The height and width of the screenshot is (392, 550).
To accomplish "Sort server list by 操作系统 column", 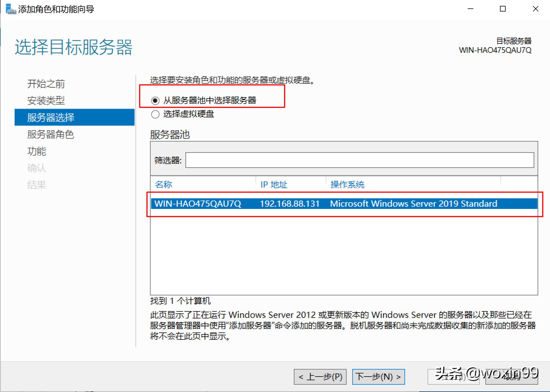I will 347,184.
